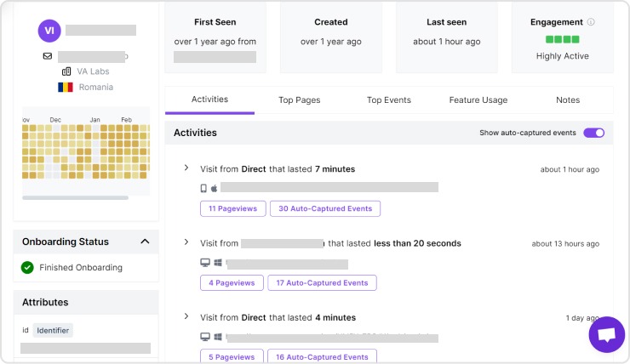The image size is (630, 364).
Task: Click the Romania country label
Action: pos(96,87)
